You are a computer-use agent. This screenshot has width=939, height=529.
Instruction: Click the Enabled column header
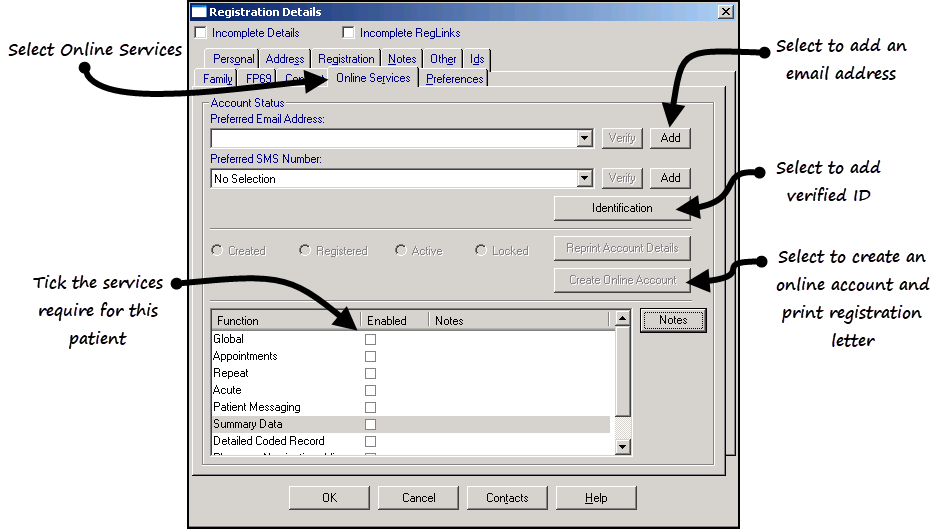395,321
